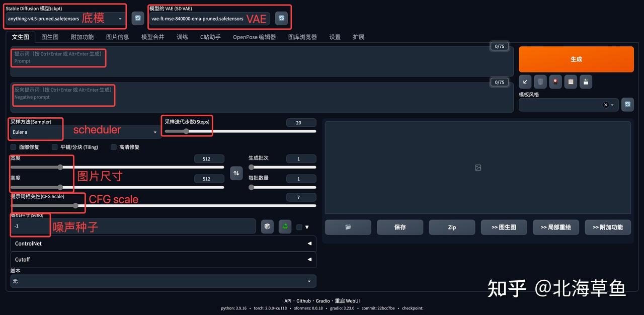The width and height of the screenshot is (644, 315).
Task: Expand the ControlNet section
Action: [163, 244]
